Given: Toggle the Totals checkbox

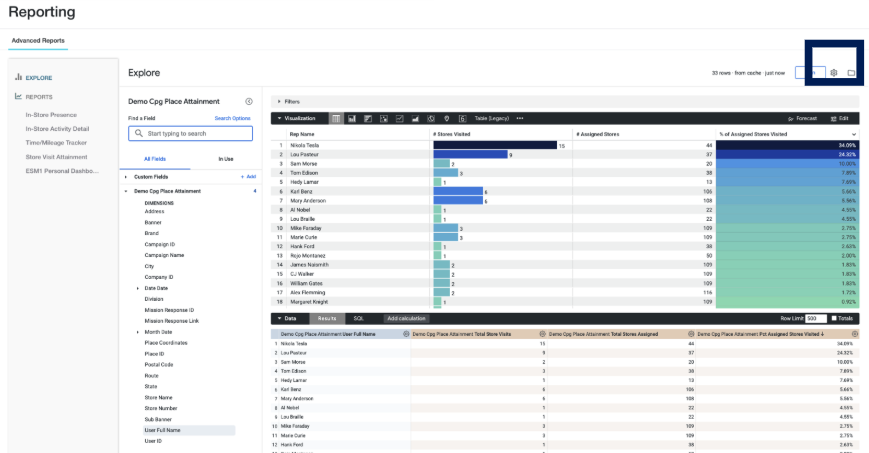Looking at the screenshot, I should [x=834, y=318].
